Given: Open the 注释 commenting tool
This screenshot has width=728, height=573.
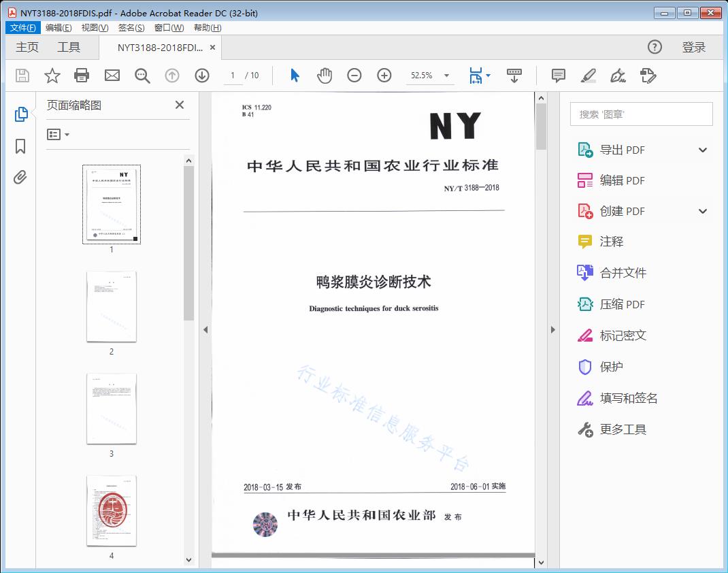Looking at the screenshot, I should pos(601,242).
